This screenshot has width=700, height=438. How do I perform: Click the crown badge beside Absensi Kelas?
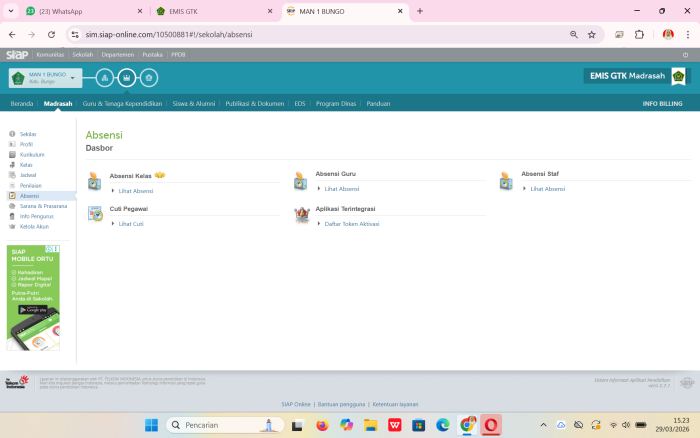coord(160,175)
